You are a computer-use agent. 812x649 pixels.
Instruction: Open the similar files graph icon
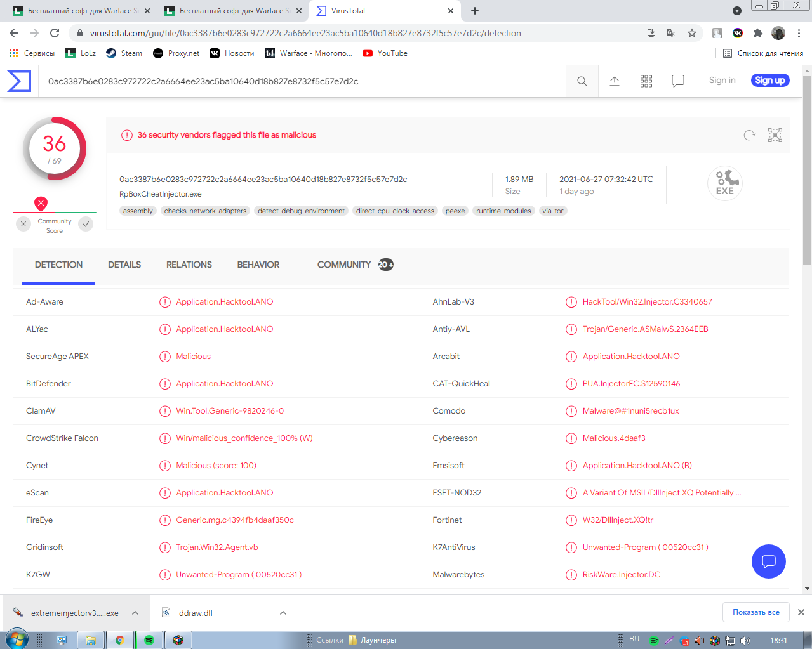pos(775,135)
